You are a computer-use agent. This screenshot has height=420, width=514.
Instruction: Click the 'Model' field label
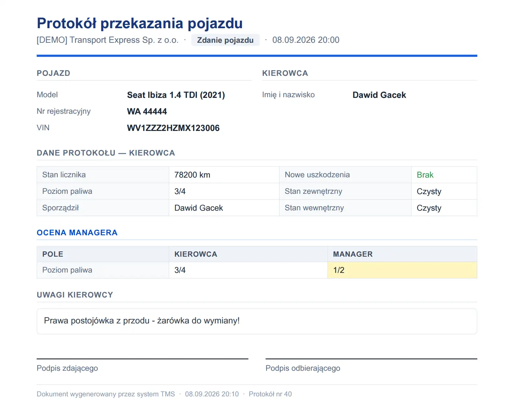47,95
